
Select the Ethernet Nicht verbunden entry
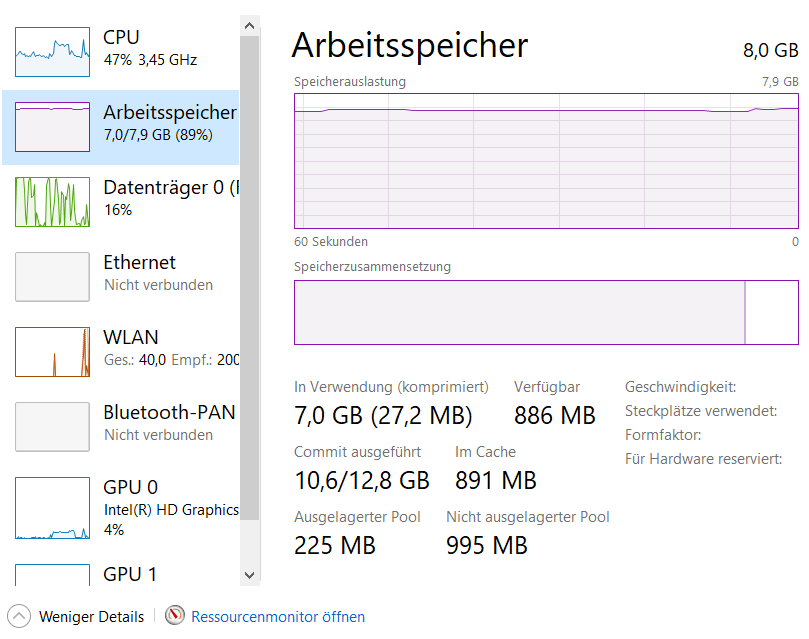click(x=160, y=273)
